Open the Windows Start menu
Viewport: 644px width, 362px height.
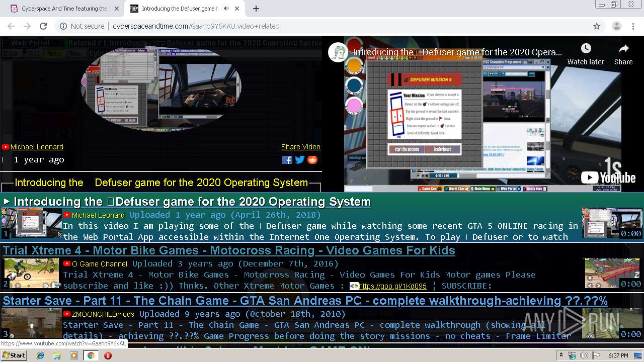click(14, 355)
